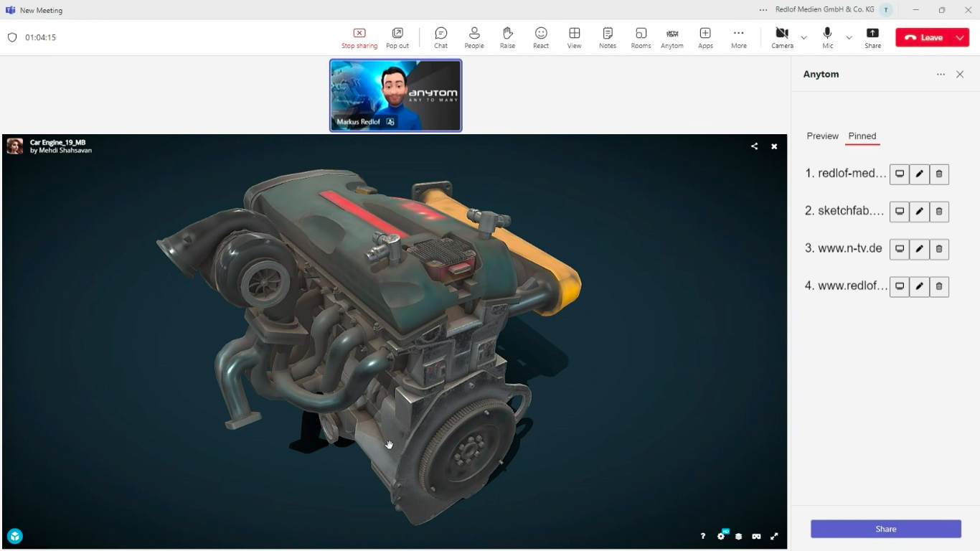
Task: Click the Teams app icon in title bar
Action: click(11, 10)
